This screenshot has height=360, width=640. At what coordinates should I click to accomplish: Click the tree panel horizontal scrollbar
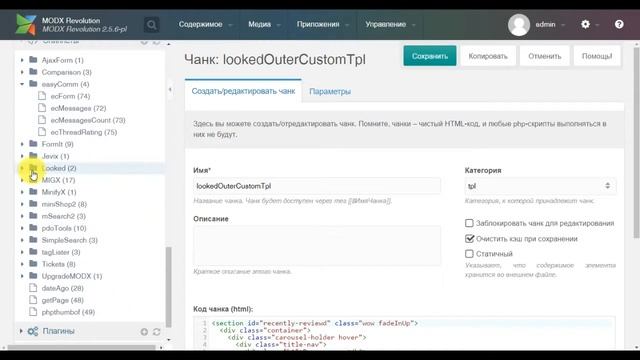[x=82, y=347]
